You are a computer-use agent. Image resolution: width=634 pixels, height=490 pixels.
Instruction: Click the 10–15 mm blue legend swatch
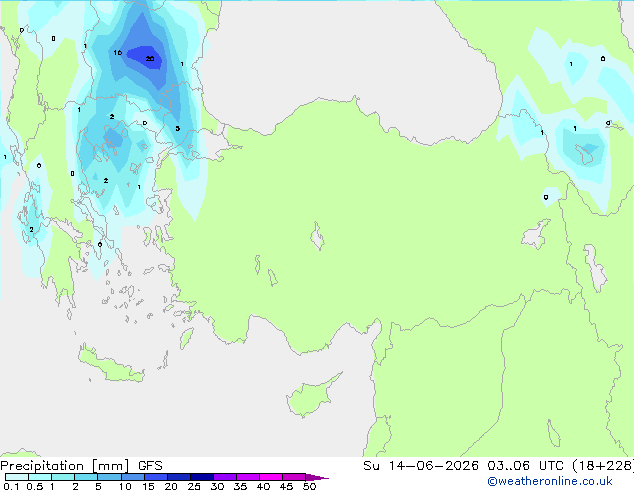tap(133, 477)
